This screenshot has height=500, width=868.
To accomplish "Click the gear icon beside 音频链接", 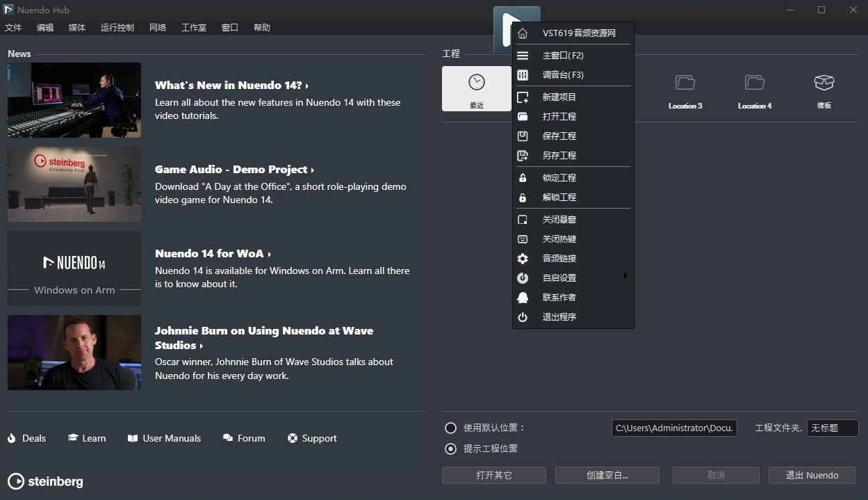I will tap(523, 259).
